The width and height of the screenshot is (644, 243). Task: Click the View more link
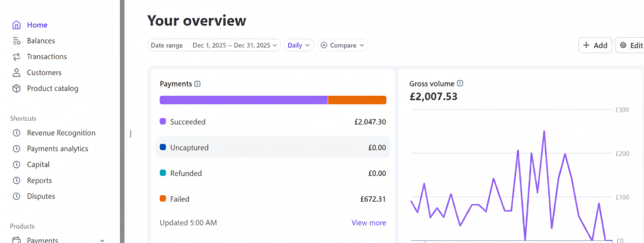(369, 223)
